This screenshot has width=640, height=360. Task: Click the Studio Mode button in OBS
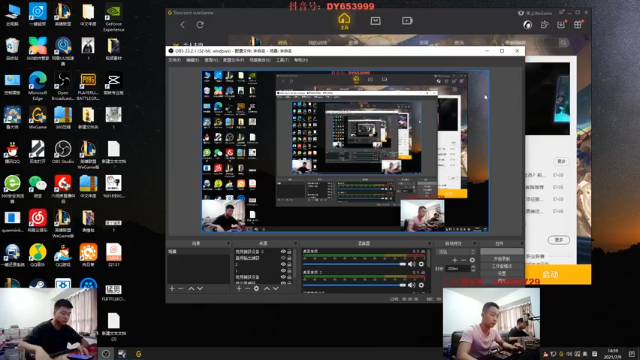pos(502,266)
